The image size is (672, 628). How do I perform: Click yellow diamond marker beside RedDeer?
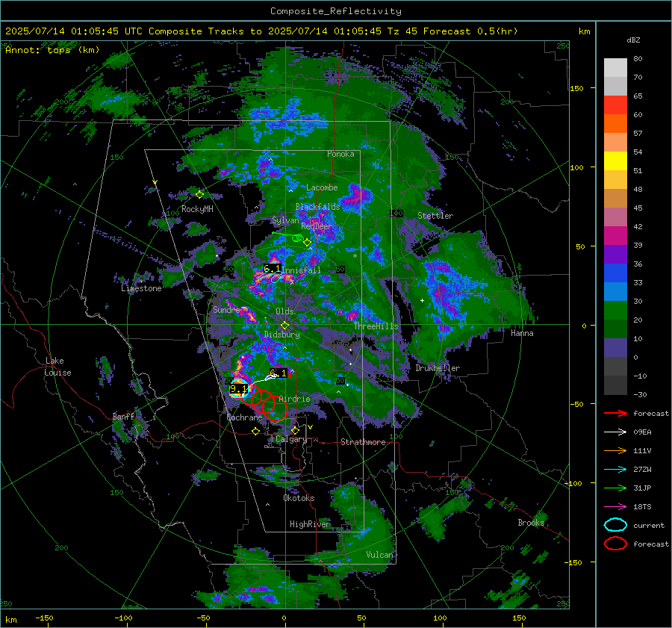307,243
